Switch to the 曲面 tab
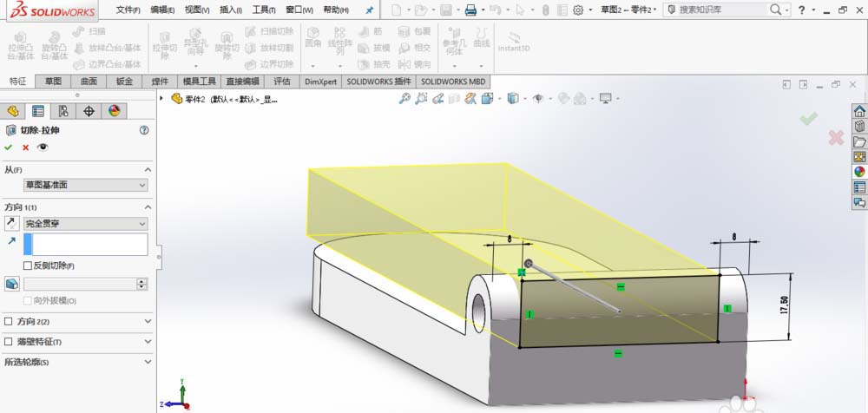 (x=89, y=82)
